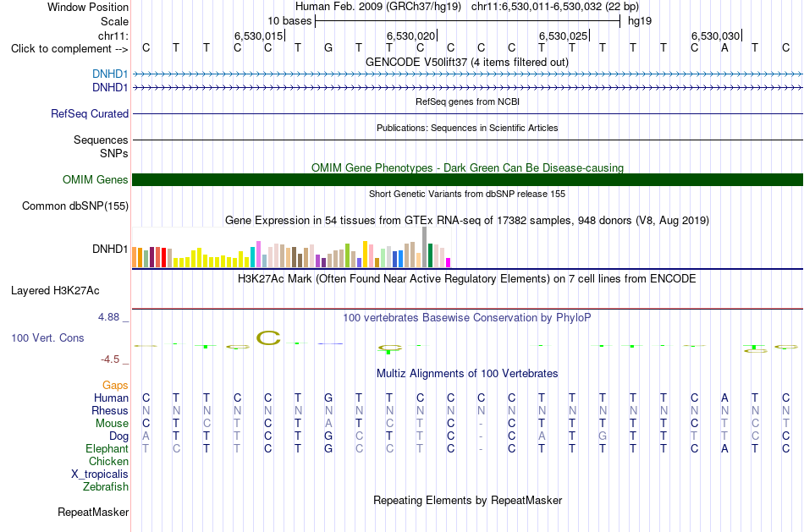Image resolution: width=804 pixels, height=532 pixels.
Task: Click the red bar in GTEx chart
Action: tap(163, 258)
